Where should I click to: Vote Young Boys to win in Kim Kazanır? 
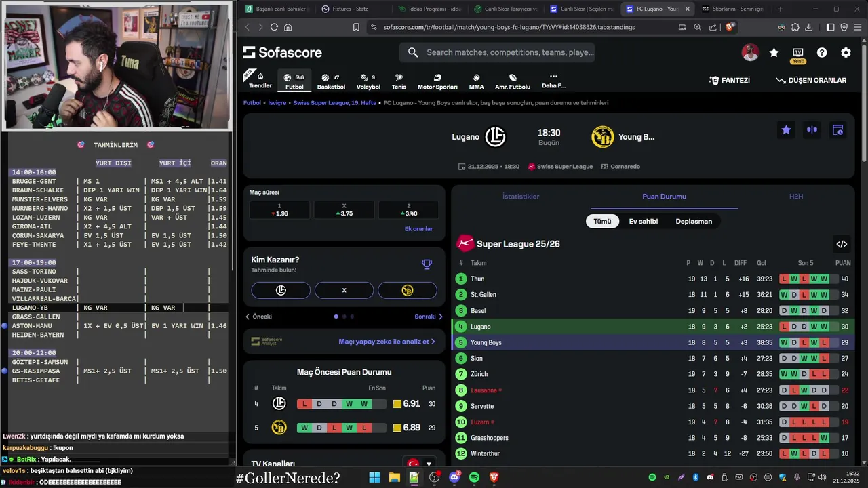(408, 290)
